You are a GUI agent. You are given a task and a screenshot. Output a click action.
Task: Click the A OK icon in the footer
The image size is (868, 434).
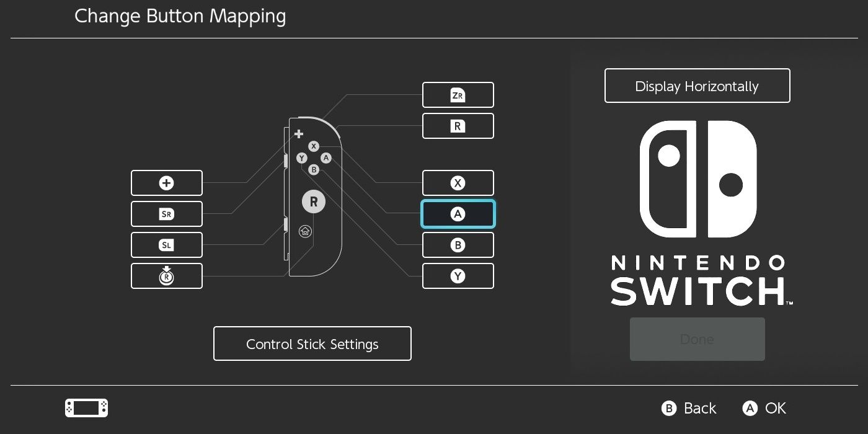pos(750,408)
